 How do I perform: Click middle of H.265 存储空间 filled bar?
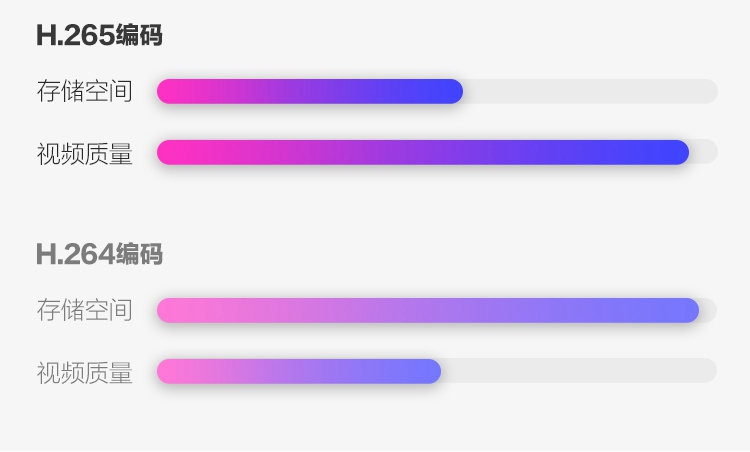310,91
